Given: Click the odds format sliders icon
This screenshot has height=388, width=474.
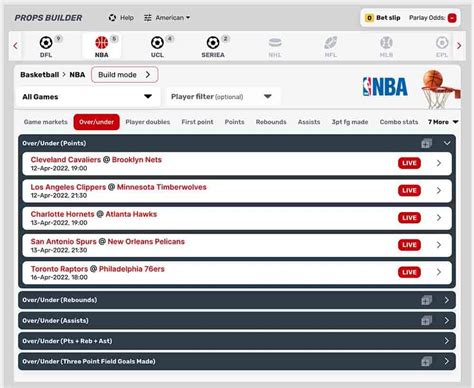Looking at the screenshot, I should click(x=148, y=18).
